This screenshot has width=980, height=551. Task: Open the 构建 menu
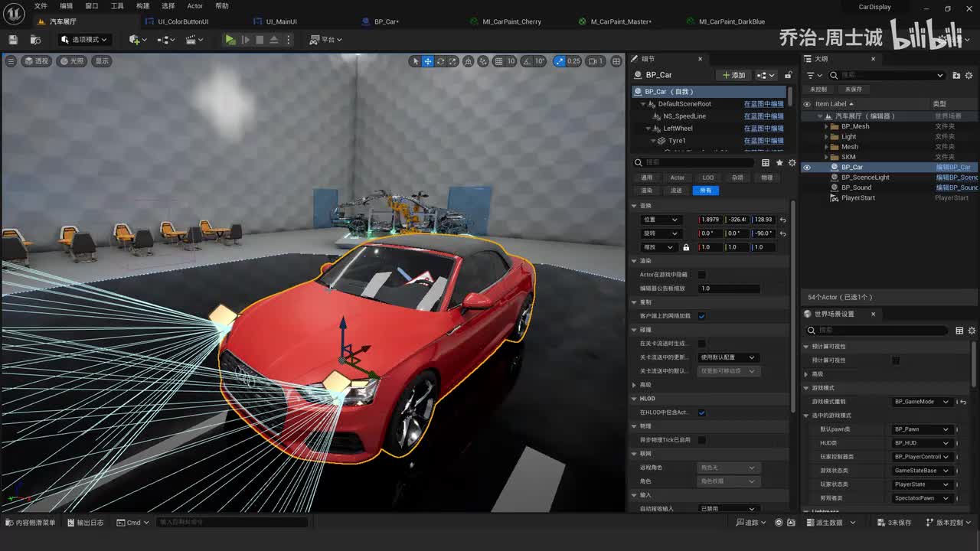point(142,6)
